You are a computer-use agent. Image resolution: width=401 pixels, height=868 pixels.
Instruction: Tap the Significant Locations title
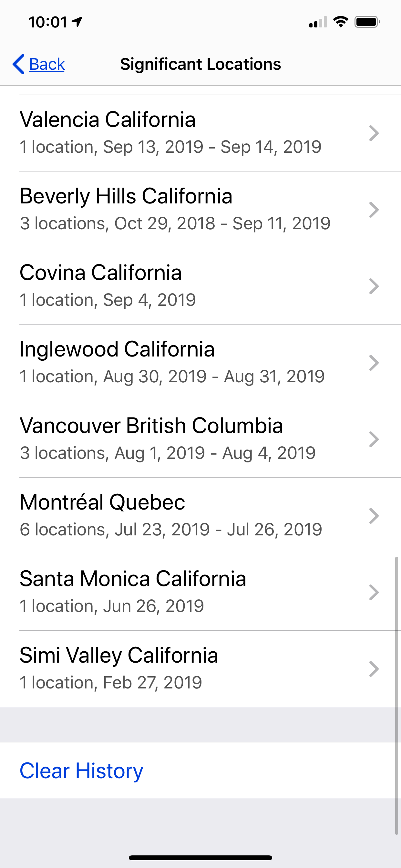pos(200,64)
